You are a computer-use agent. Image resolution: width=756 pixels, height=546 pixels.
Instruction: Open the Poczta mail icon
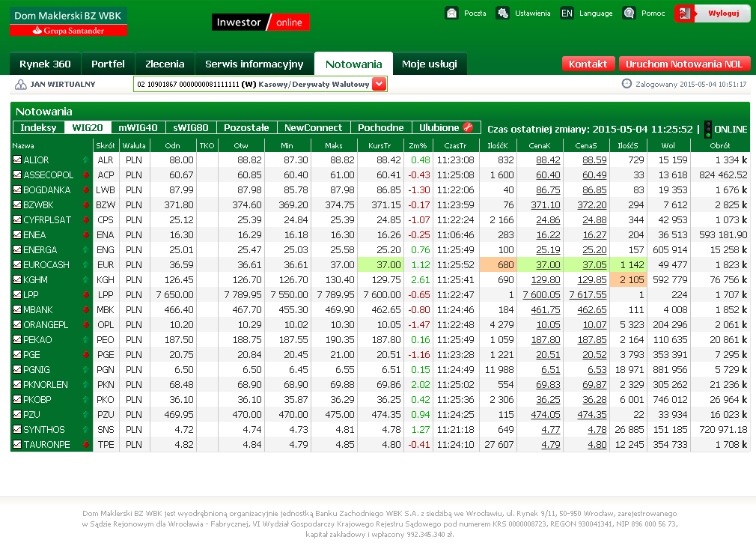(x=451, y=13)
